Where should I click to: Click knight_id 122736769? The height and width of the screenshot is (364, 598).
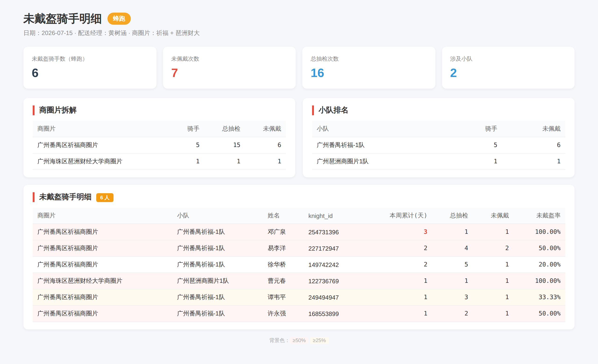coord(324,281)
